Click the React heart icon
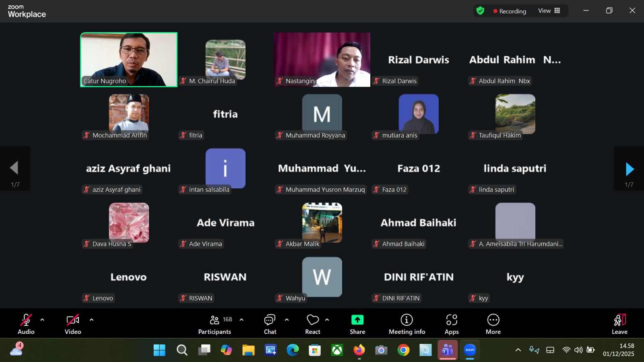 (312, 324)
